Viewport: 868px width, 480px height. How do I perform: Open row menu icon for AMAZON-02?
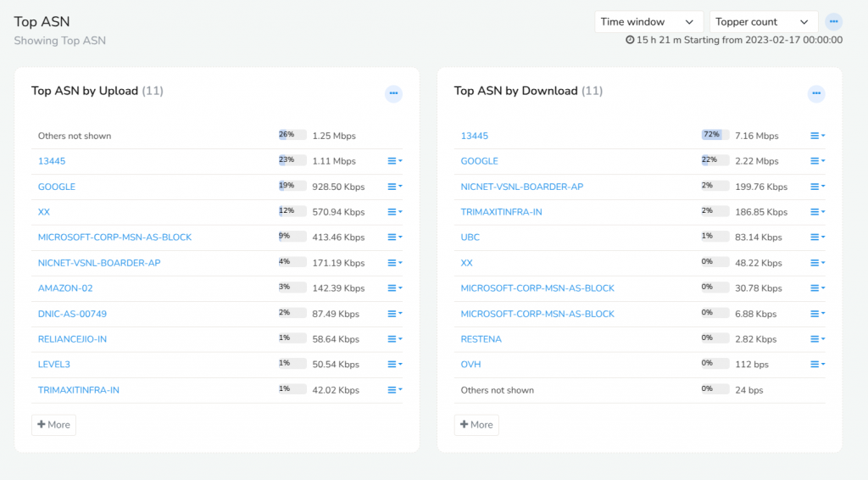(x=395, y=287)
